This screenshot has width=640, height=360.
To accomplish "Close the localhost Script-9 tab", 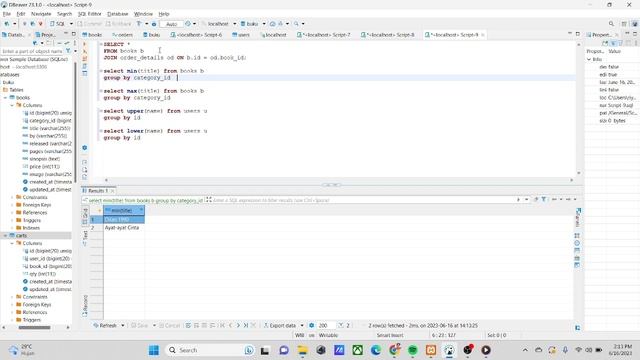I will [483, 35].
